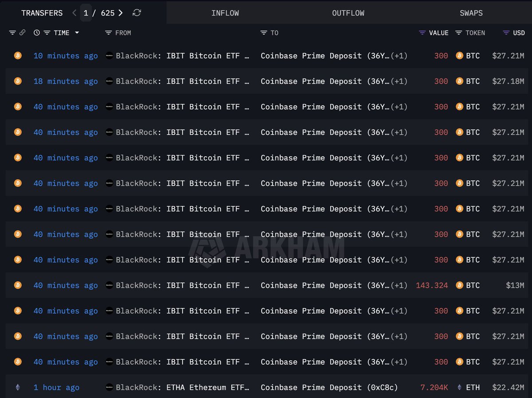The width and height of the screenshot is (532, 398).
Task: Click the BlackRock entity logo on the top row
Action: [x=109, y=55]
